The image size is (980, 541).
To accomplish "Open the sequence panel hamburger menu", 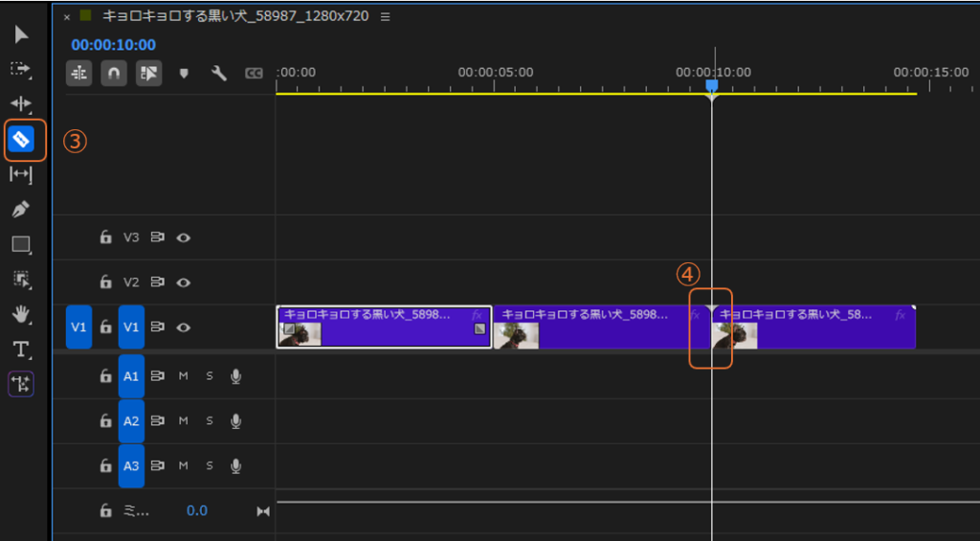I will pos(385,16).
